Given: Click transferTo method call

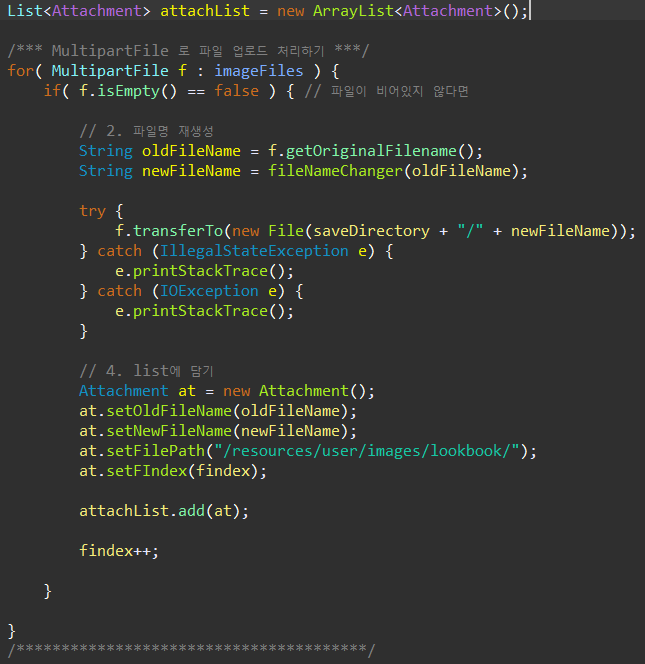Looking at the screenshot, I should (178, 231).
